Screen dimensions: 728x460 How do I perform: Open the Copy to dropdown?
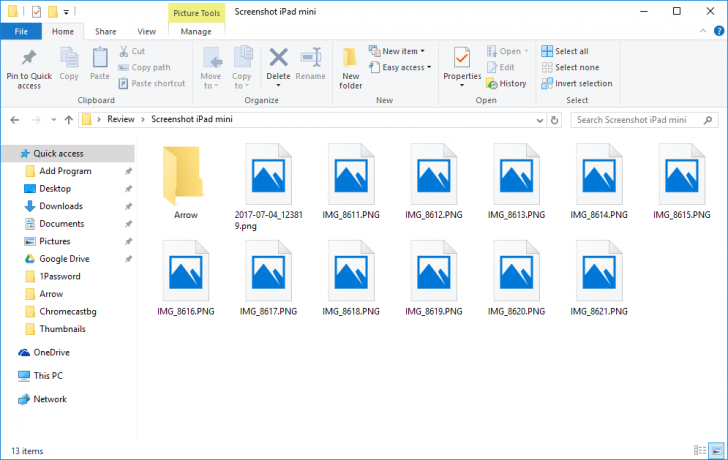click(242, 68)
